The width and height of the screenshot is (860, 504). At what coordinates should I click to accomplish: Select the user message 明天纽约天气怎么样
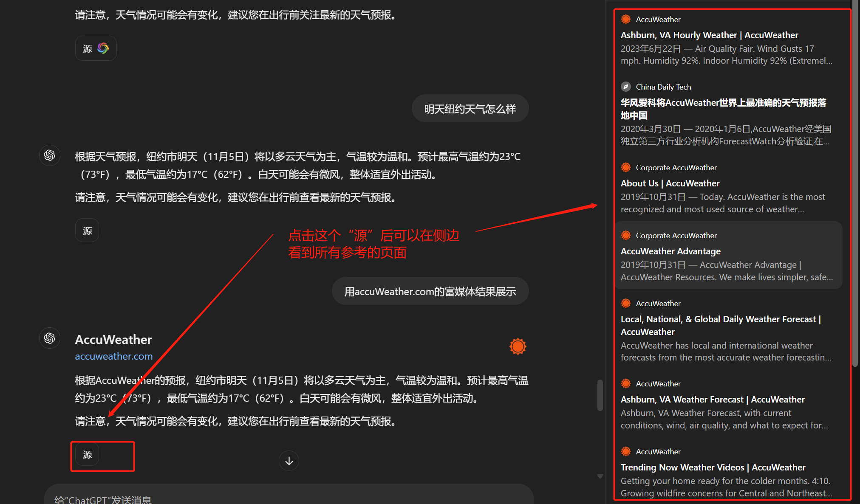[470, 109]
